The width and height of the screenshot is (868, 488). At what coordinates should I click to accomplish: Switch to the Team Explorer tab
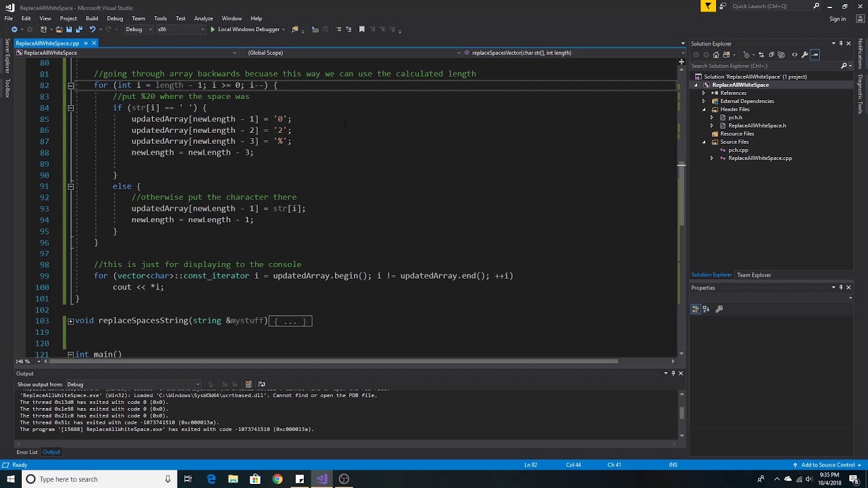pyautogui.click(x=754, y=275)
